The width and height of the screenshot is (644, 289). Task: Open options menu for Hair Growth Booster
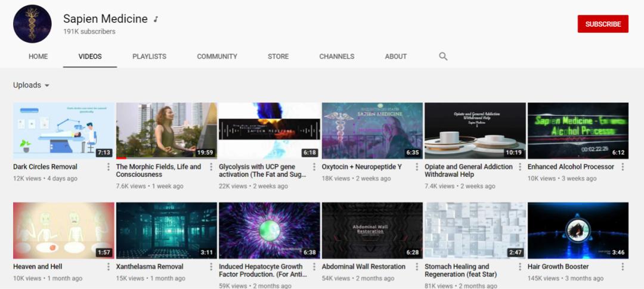pyautogui.click(x=623, y=266)
